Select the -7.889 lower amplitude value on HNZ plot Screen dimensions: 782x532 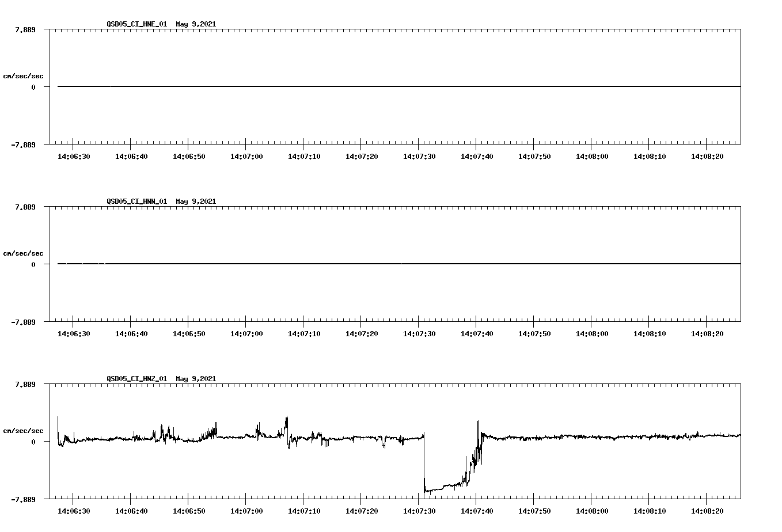(23, 499)
